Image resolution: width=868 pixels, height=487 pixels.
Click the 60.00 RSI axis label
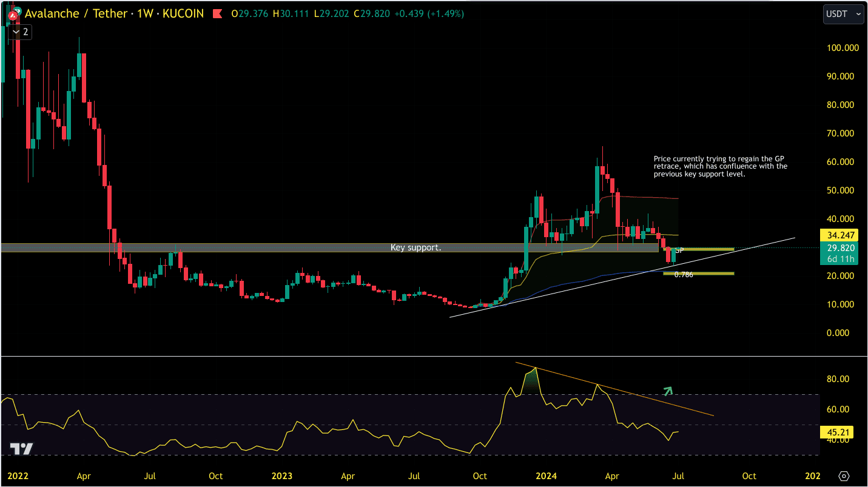click(x=838, y=410)
